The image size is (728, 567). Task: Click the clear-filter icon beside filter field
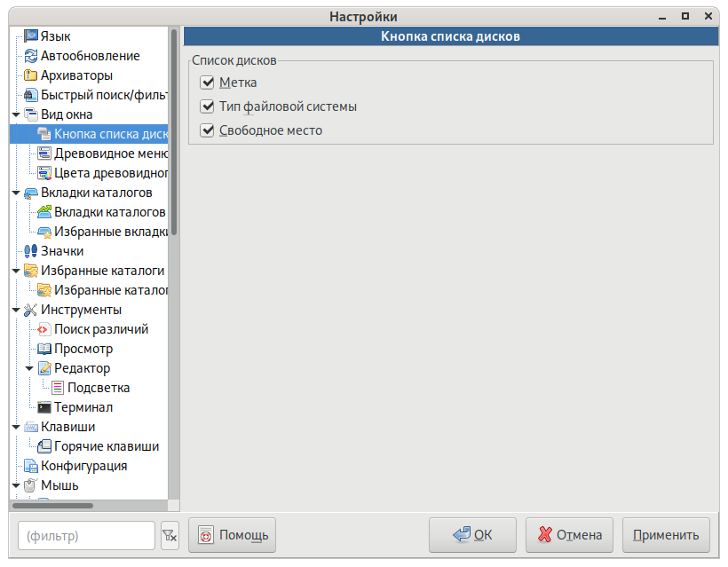pos(169,536)
